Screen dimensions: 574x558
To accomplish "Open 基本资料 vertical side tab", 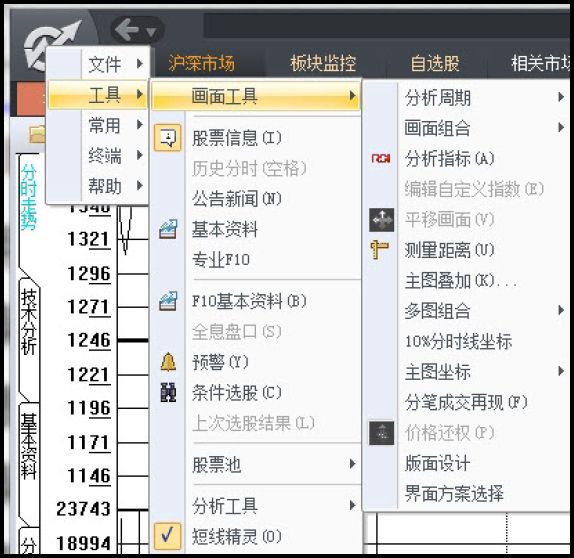I will pyautogui.click(x=29, y=447).
